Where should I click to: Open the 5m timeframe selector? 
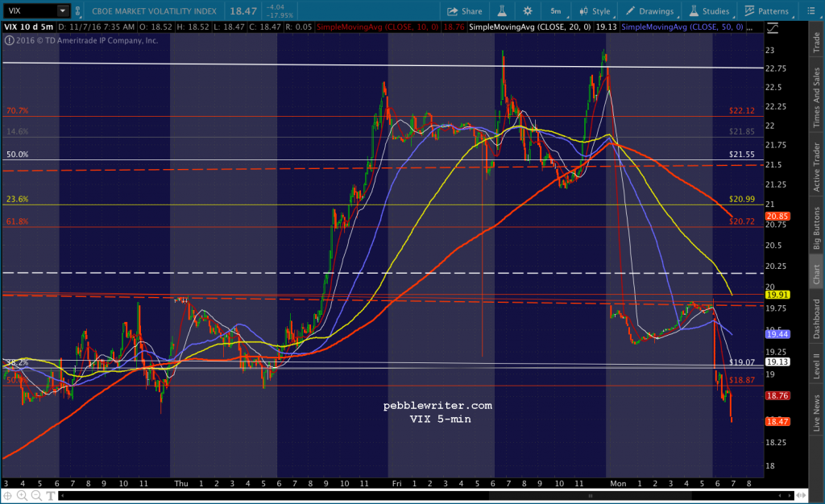tap(556, 11)
